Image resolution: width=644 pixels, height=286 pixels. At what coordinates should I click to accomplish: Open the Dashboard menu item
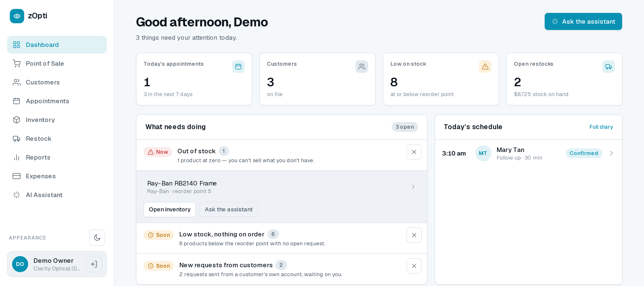57,45
